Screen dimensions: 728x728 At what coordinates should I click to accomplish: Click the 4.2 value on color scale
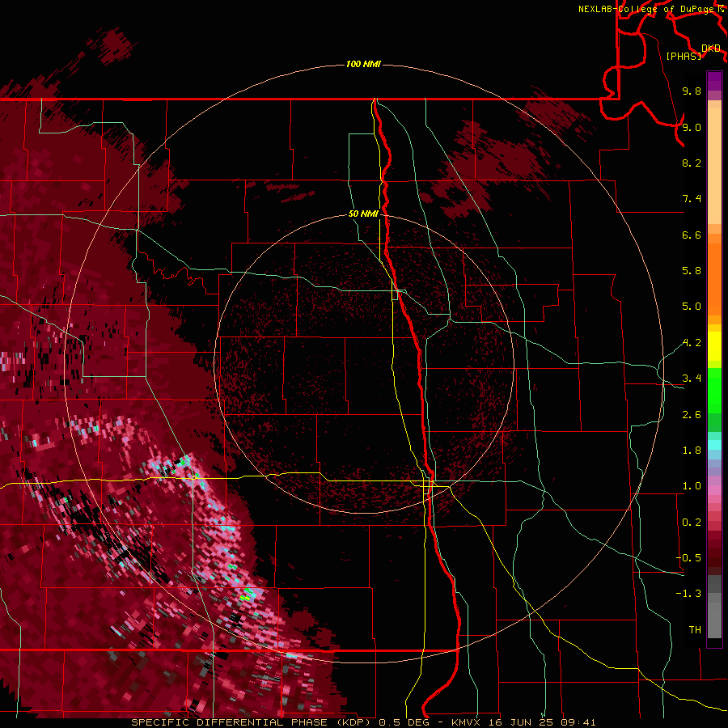(x=692, y=343)
